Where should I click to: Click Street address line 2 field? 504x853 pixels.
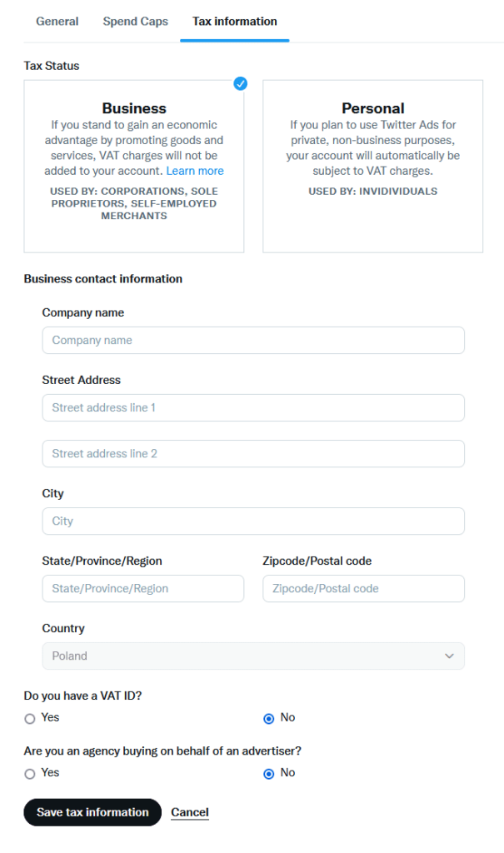point(253,454)
